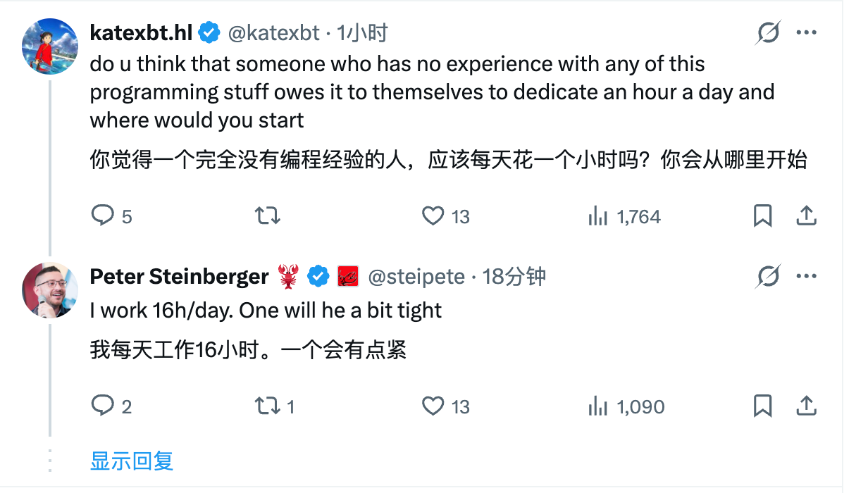Open Peter Steinberger's profile picture
This screenshot has height=493, width=868.
click(x=49, y=289)
